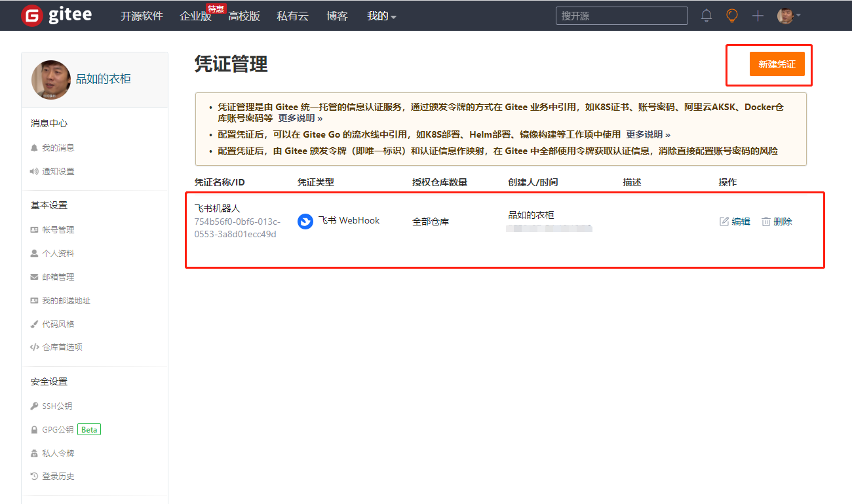Open the 我的 dropdown menu

pos(381,16)
